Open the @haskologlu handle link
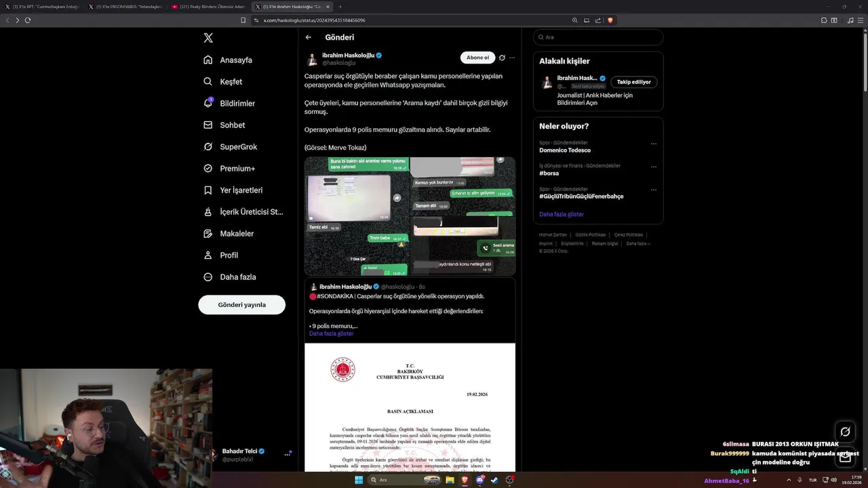The width and height of the screenshot is (868, 488). pyautogui.click(x=338, y=63)
